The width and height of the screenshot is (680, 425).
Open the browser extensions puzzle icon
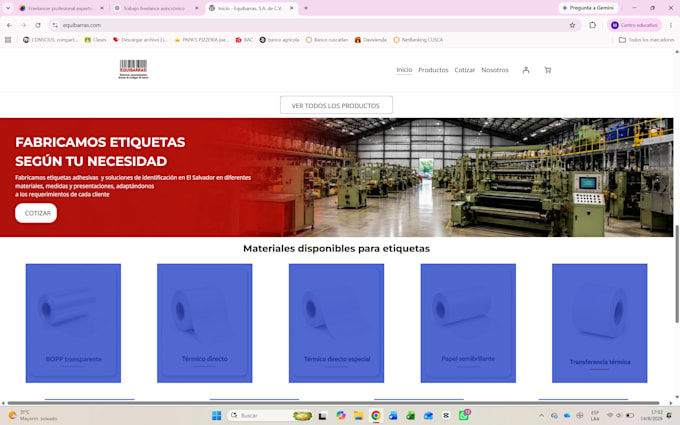click(592, 25)
